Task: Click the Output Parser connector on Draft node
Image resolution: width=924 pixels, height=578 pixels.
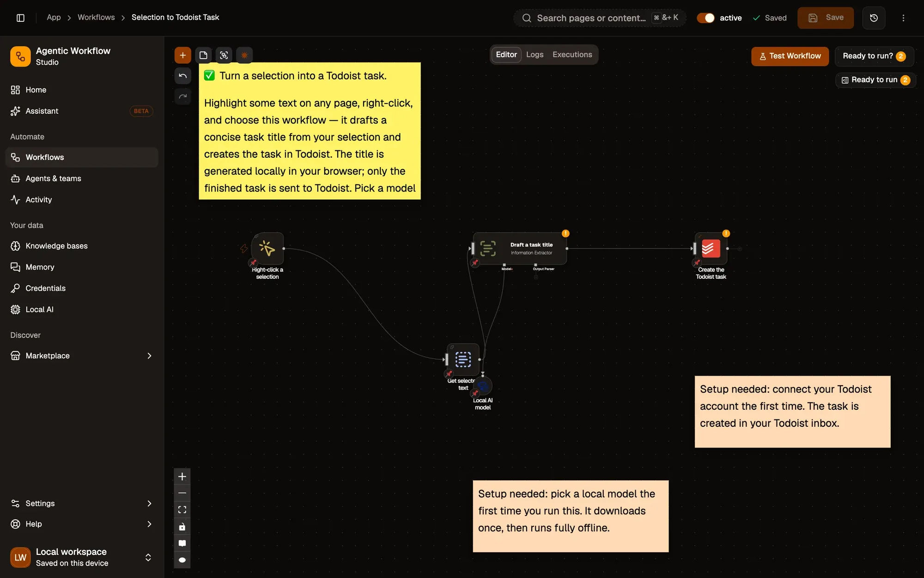Action: click(x=536, y=265)
